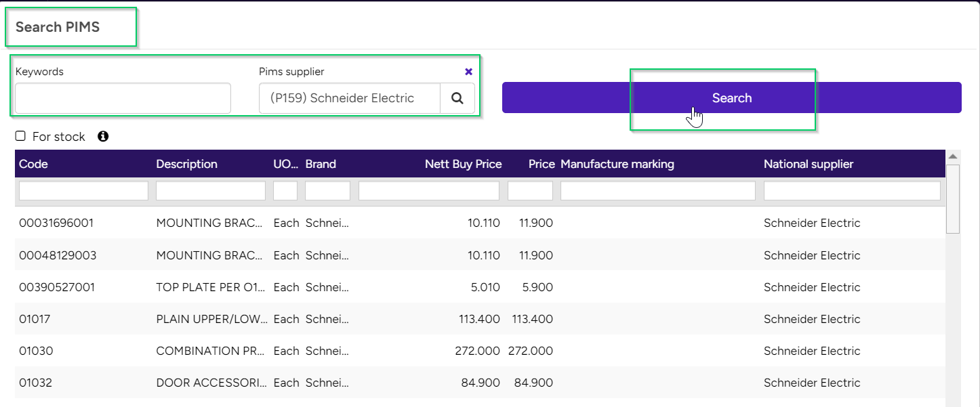Screen dimensions: 980x407
Task: Select the row with code 00048129003
Action: (x=480, y=255)
